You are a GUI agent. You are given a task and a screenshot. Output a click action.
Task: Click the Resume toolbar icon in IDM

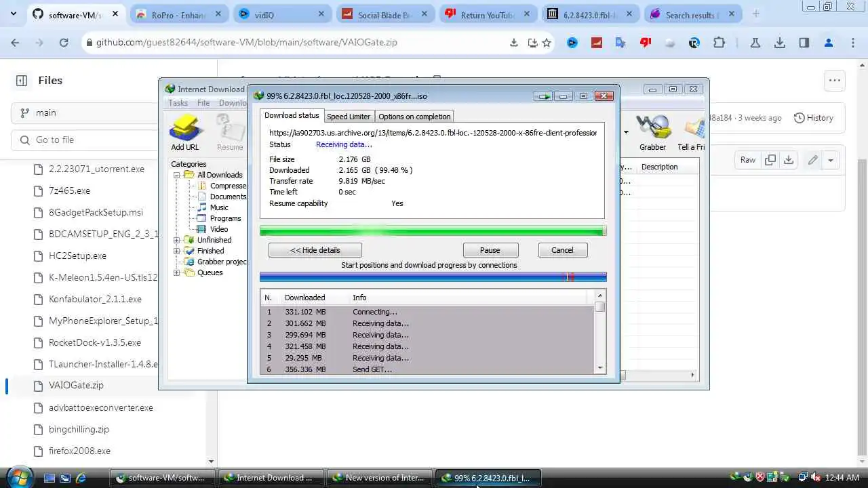tap(230, 132)
